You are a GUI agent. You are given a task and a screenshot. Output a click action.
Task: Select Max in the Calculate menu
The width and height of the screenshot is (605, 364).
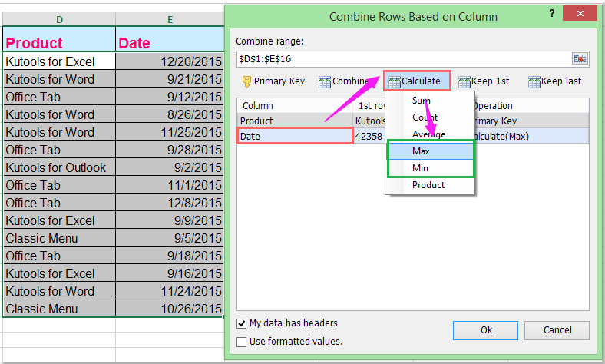click(x=421, y=151)
